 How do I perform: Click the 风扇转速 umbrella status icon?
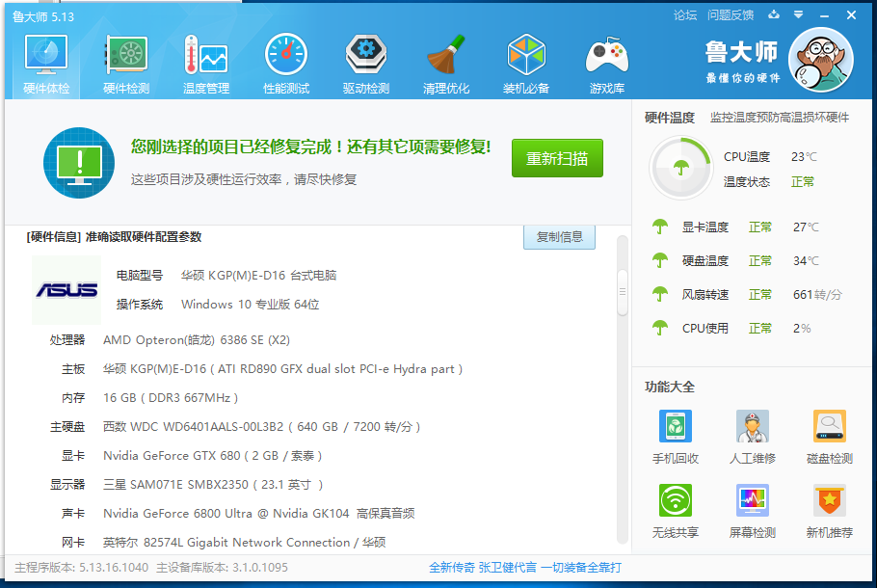[x=660, y=294]
